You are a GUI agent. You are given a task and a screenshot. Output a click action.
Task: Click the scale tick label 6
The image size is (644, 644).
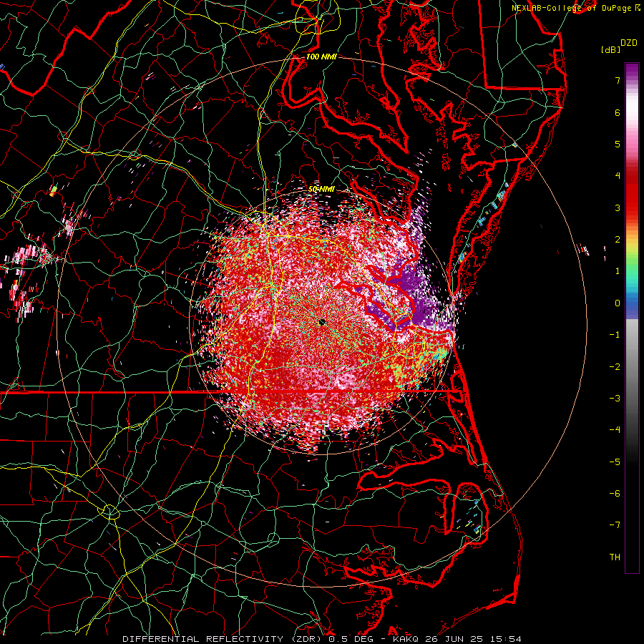click(618, 112)
